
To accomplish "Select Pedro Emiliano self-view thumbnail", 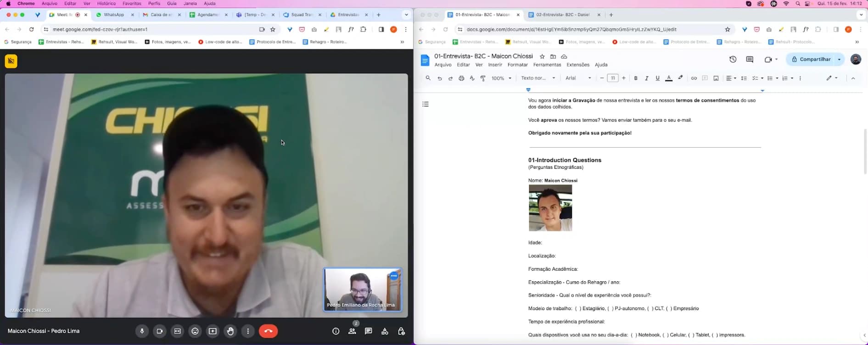I will pos(363,290).
